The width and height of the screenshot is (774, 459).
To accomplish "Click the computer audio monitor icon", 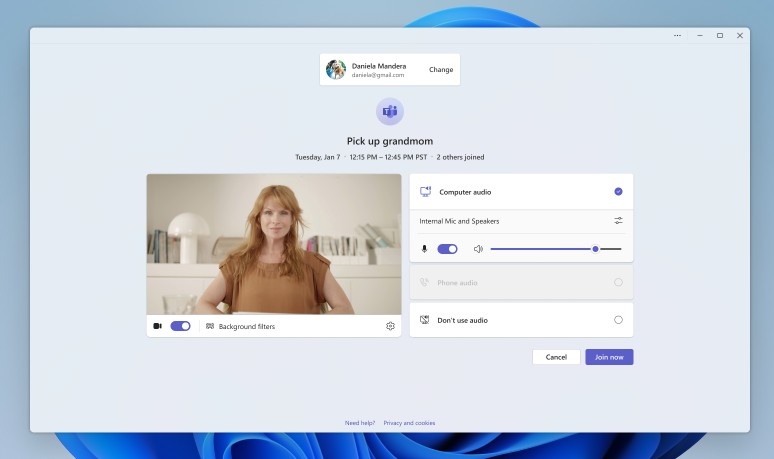I will click(x=426, y=191).
